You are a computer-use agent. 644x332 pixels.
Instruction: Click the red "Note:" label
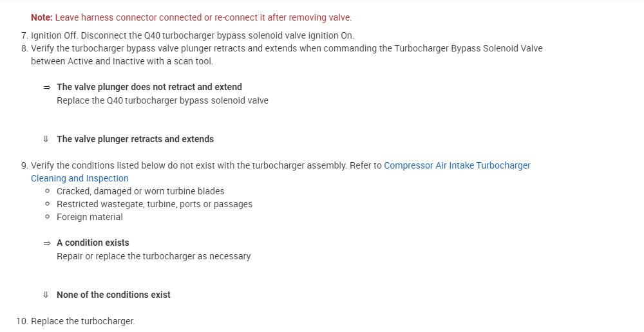pyautogui.click(x=42, y=17)
